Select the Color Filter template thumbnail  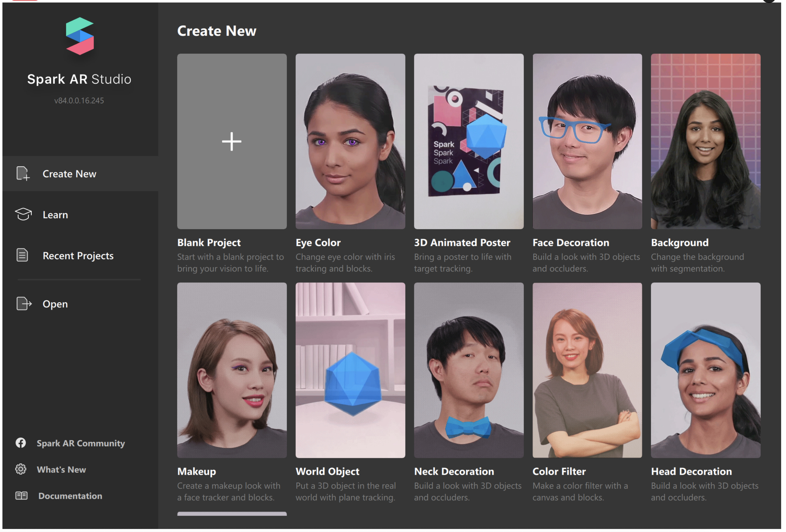click(x=587, y=370)
